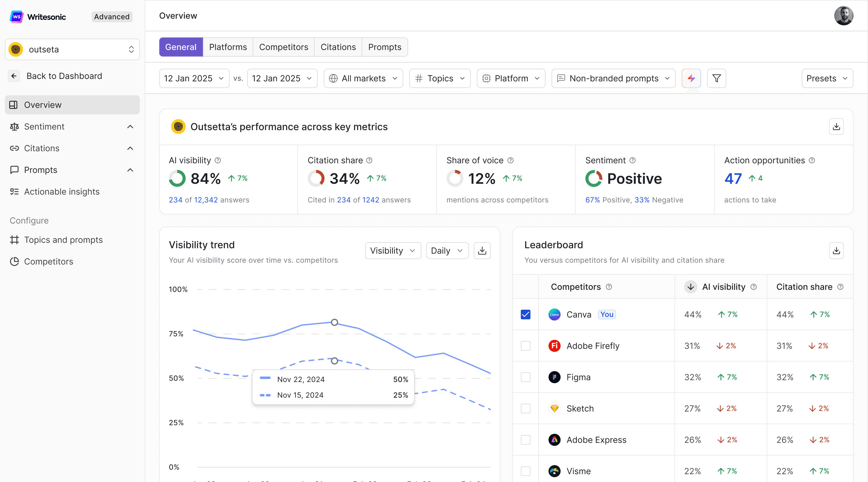Click the AI visibility metric help icon
868x482 pixels.
pyautogui.click(x=218, y=160)
